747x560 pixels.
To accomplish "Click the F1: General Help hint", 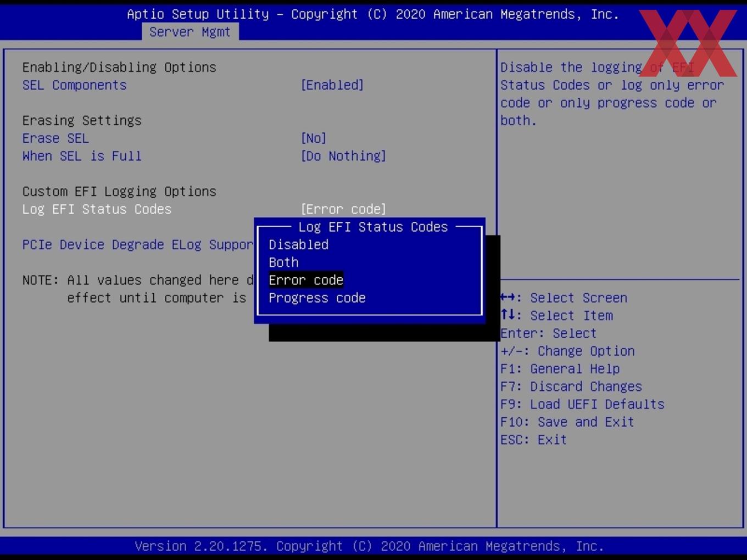I will pos(560,369).
